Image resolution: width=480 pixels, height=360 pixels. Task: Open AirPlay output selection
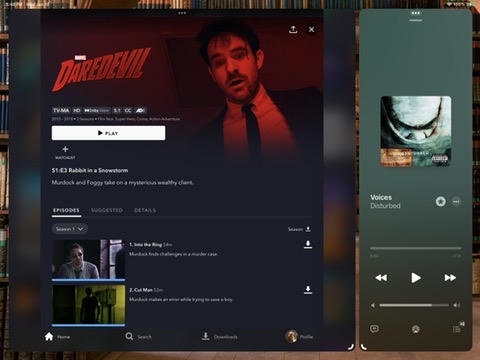(x=416, y=329)
